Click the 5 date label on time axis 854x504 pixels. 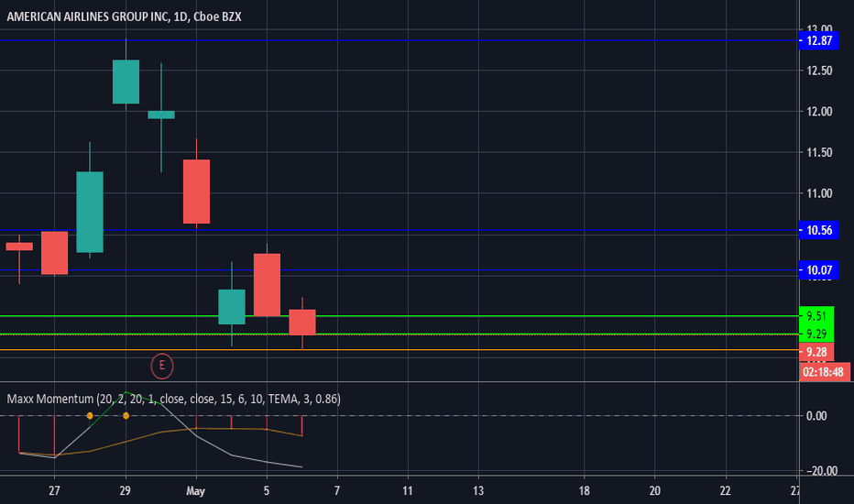[x=267, y=490]
